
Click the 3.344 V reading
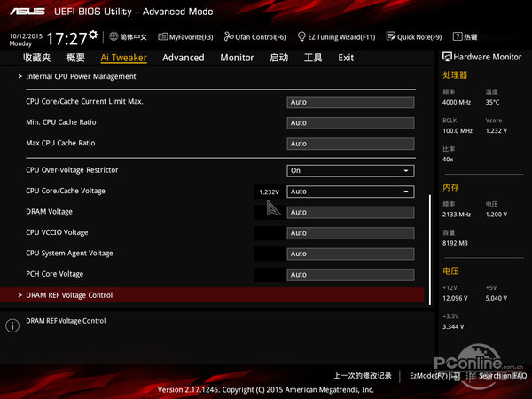click(453, 326)
